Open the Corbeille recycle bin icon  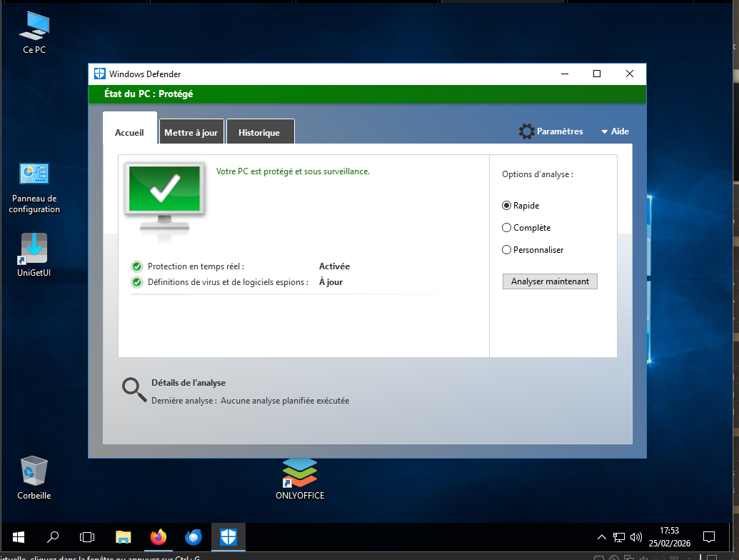tap(34, 477)
